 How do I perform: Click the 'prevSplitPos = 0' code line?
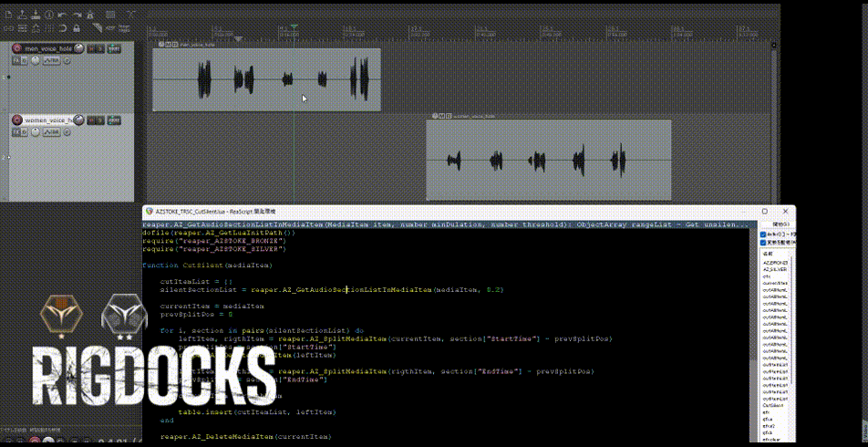coord(197,314)
